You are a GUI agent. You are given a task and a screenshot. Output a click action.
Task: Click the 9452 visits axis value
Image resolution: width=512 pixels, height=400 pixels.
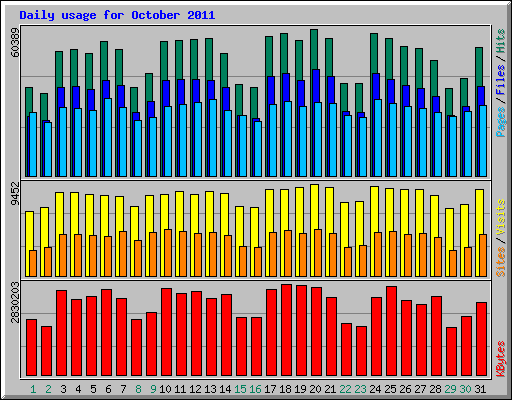click(x=15, y=193)
